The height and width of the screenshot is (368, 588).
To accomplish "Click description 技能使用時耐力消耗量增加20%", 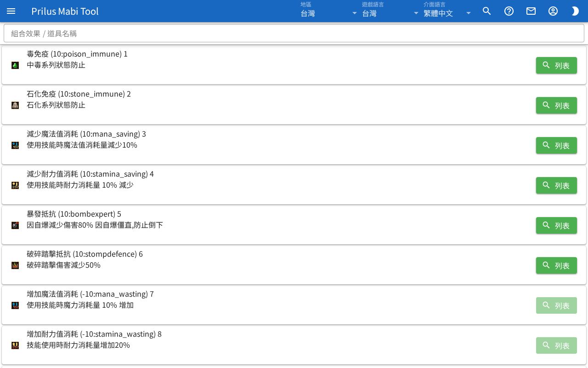I will [78, 345].
